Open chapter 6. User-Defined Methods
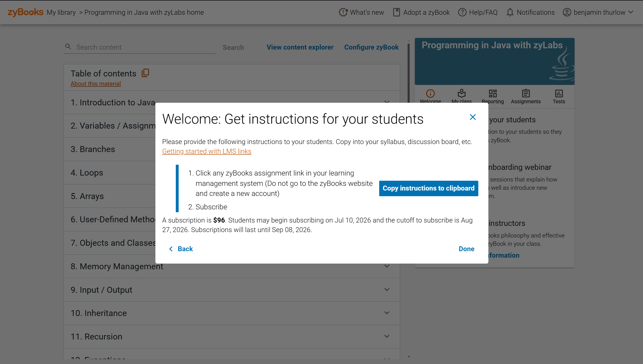This screenshot has width=643, height=364. click(x=113, y=219)
